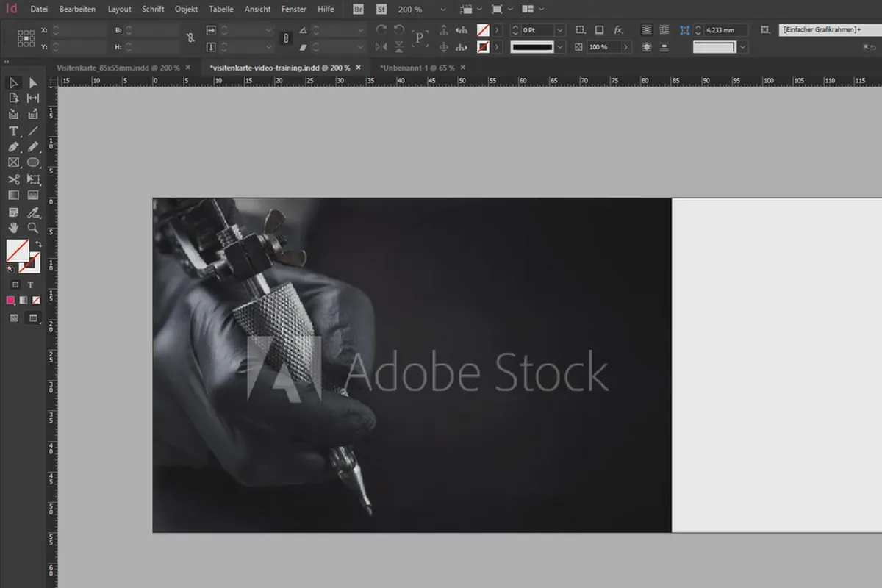This screenshot has height=588, width=882.
Task: Select the Gradient Feather tool
Action: point(33,196)
